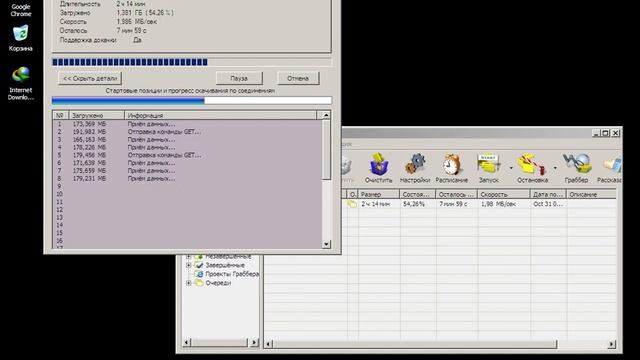Open dropdown arrow next to Запуск
Image resolution: width=640 pixels, height=360 pixels.
511,168
